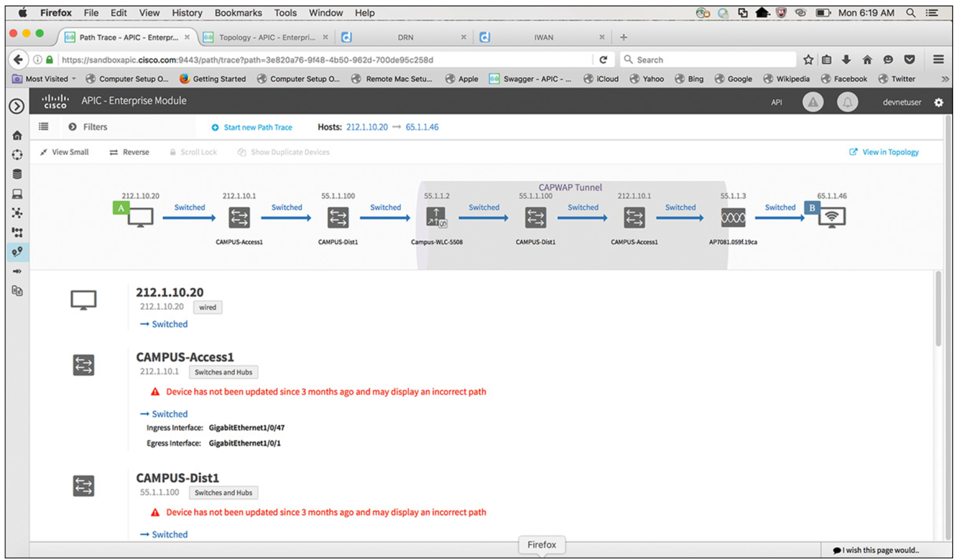Click the CAMPUS-Dist1 heading in details list
The image size is (957, 560).
(x=178, y=478)
